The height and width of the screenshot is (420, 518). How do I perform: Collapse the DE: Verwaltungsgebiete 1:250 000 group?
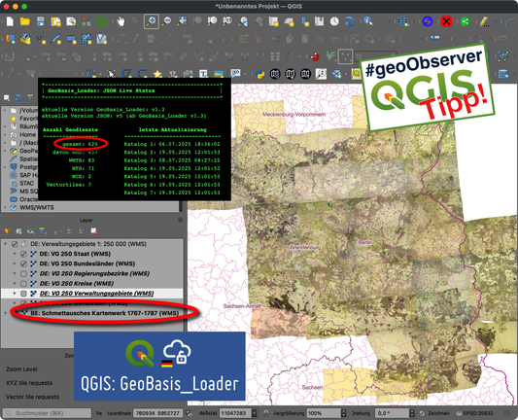5,244
